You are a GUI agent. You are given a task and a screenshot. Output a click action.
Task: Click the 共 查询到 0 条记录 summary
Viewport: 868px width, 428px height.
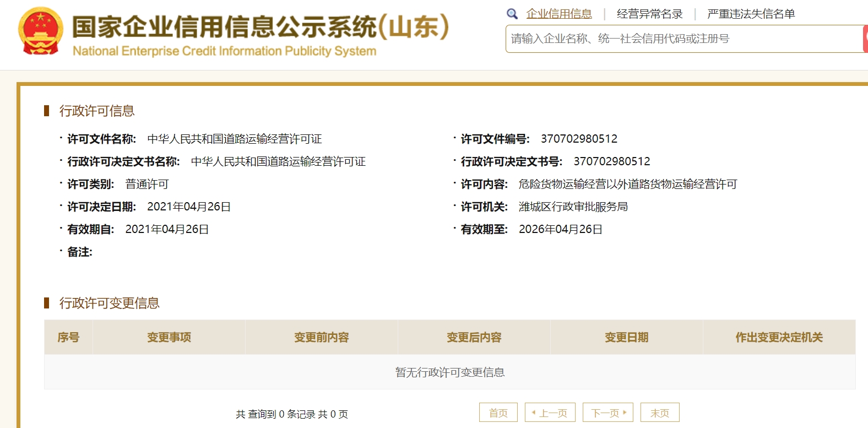(x=292, y=414)
